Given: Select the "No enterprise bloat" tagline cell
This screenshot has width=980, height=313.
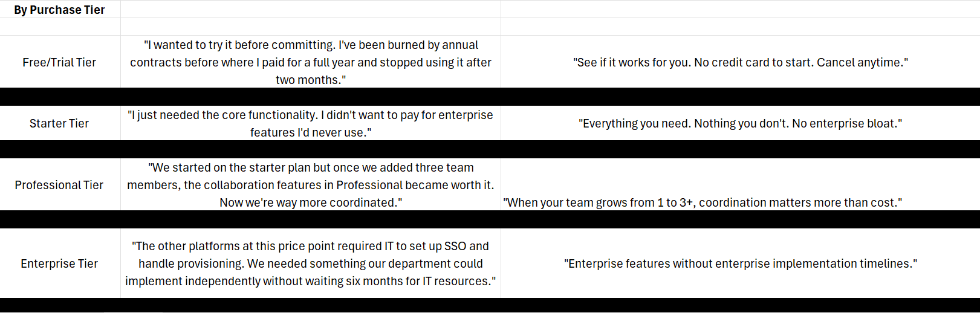Looking at the screenshot, I should click(x=740, y=123).
